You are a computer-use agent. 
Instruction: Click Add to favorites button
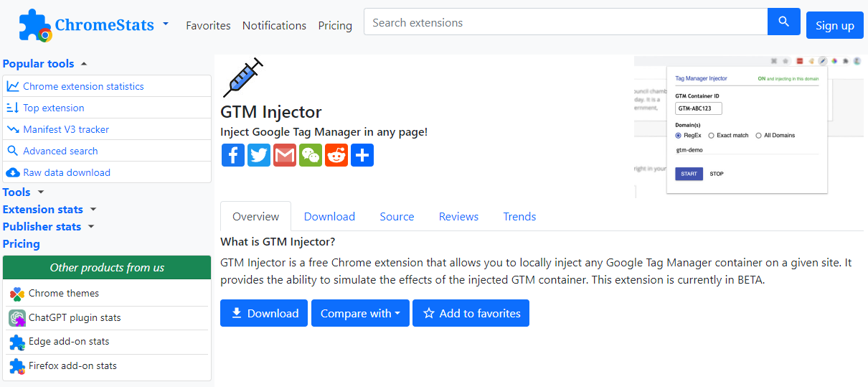click(471, 313)
